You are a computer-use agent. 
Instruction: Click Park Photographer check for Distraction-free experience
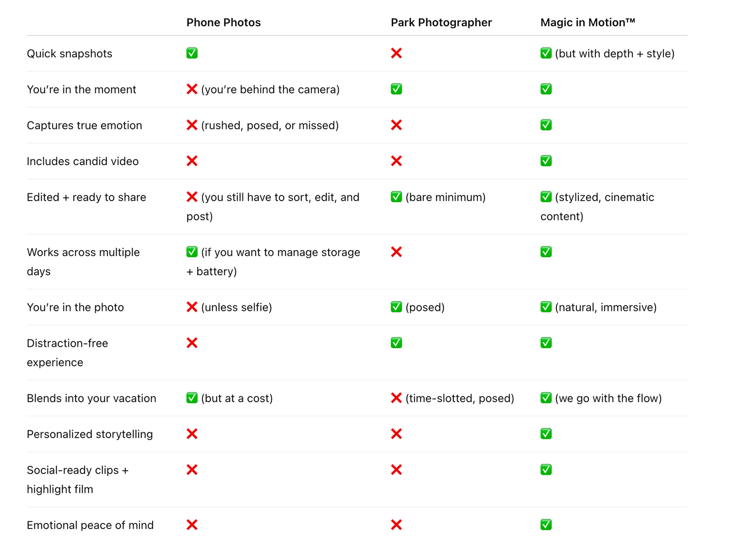(x=396, y=343)
